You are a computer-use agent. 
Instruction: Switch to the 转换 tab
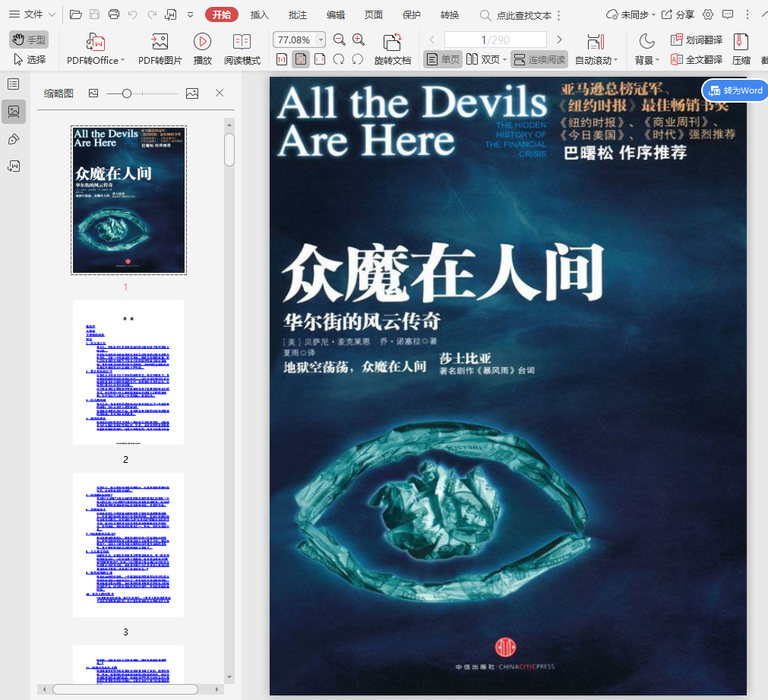[x=450, y=15]
